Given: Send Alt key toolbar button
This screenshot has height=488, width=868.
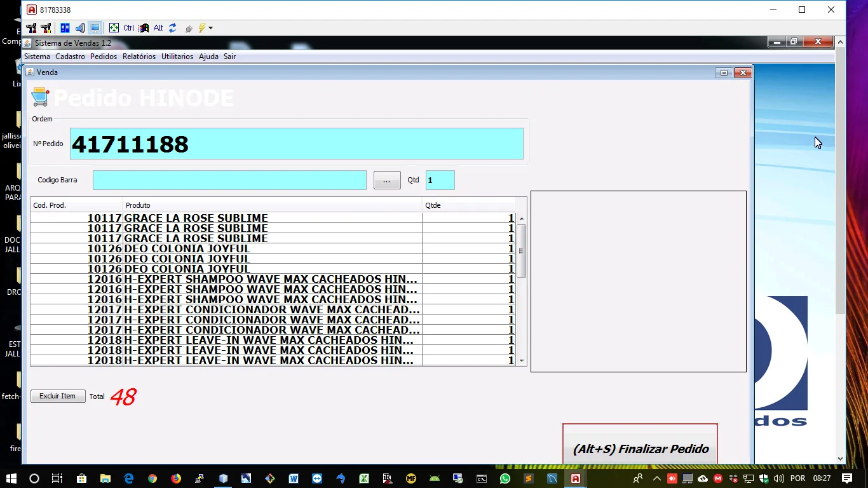Looking at the screenshot, I should (x=158, y=28).
